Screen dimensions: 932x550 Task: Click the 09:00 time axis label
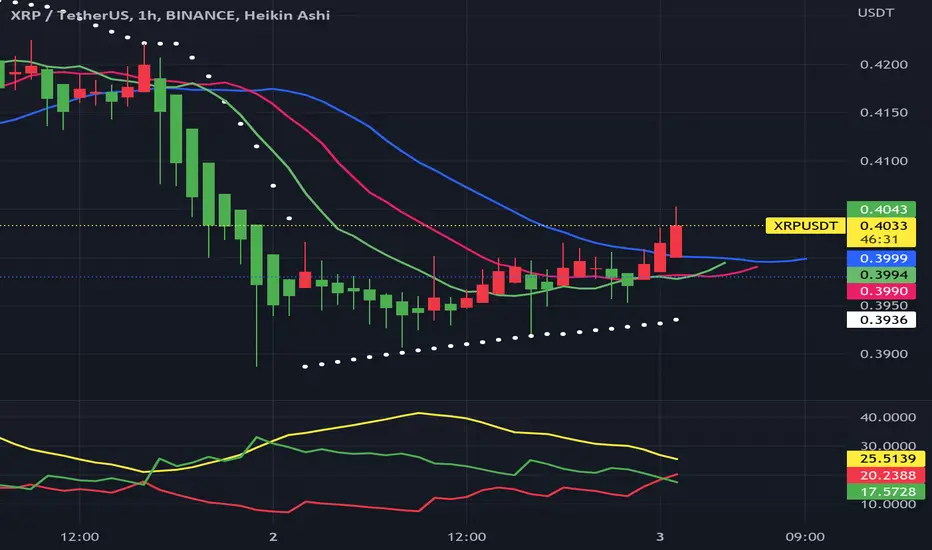pyautogui.click(x=805, y=537)
